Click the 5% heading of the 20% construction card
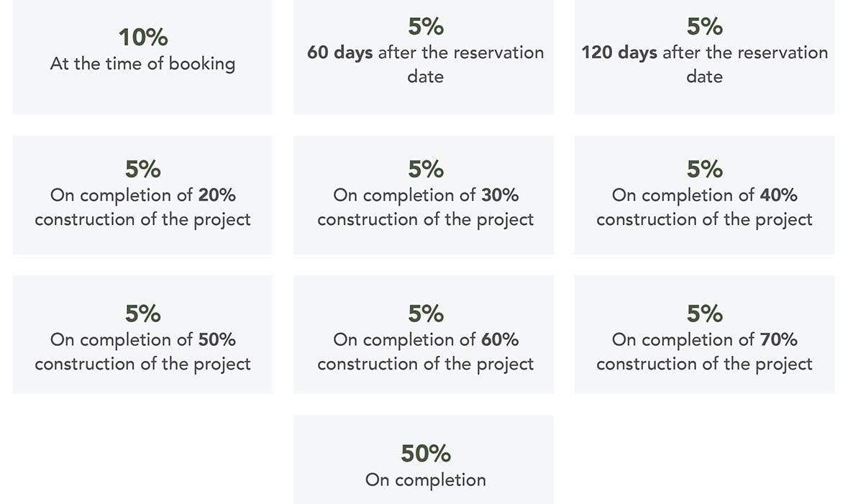 point(142,170)
